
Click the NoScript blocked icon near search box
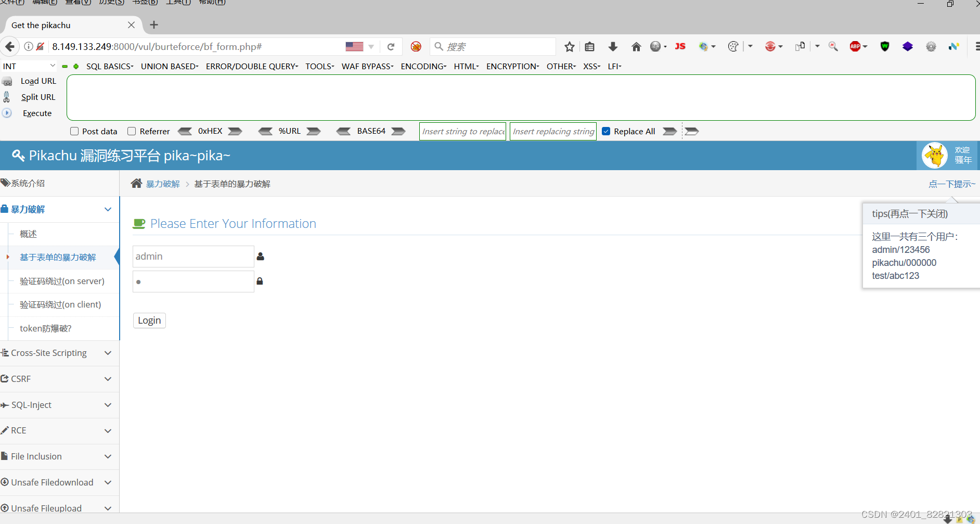(416, 46)
